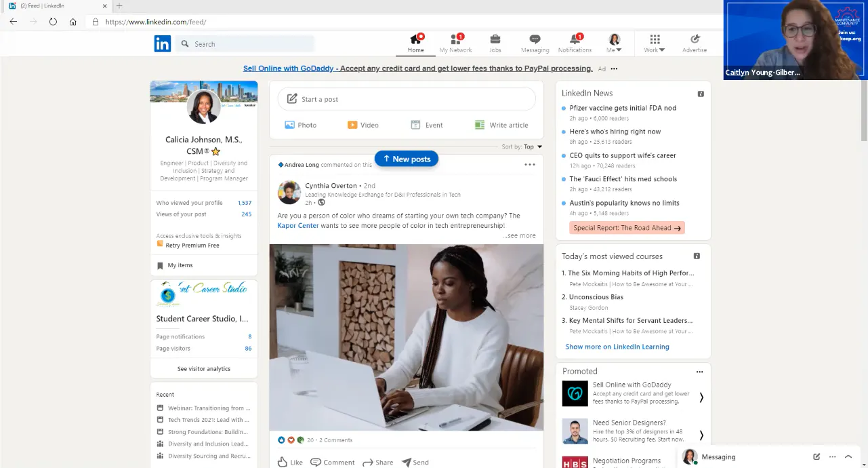The image size is (868, 468).
Task: Expand the Messaging panel chevron
Action: click(x=848, y=456)
